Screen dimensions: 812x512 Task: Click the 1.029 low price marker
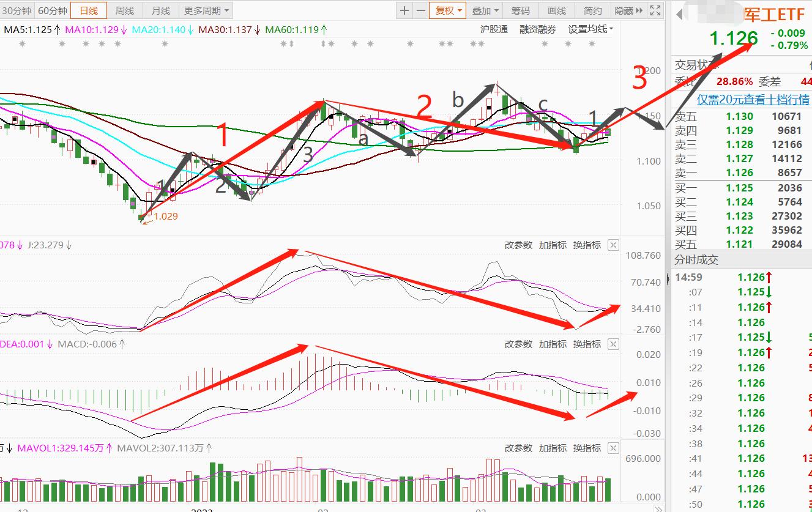click(x=165, y=216)
